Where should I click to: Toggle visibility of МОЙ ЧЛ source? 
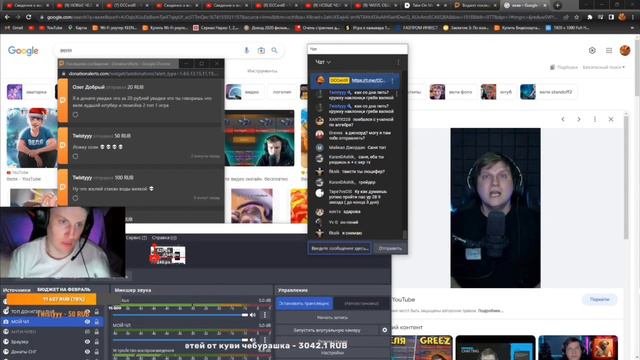(87, 322)
